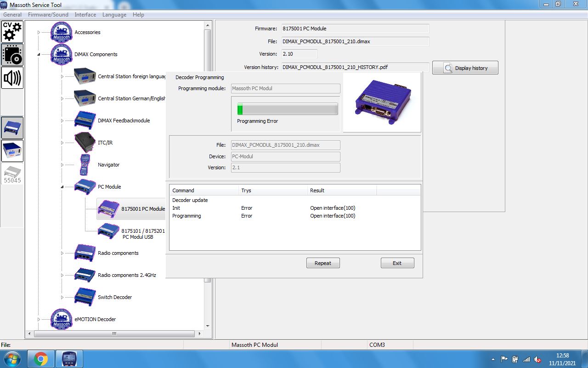Select the greyed 55045 sidebar icon
The image size is (588, 368).
(12, 174)
